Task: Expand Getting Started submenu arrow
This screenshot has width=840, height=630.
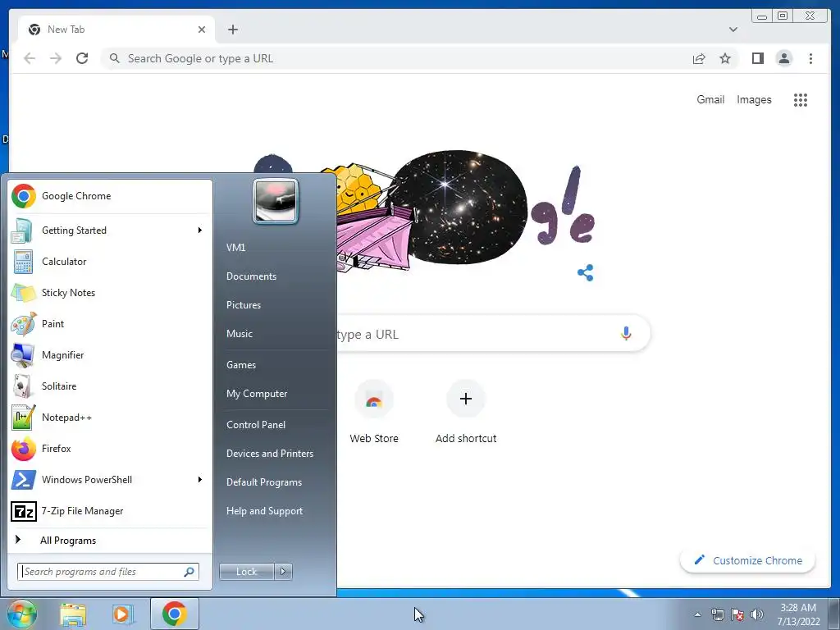Action: click(x=200, y=231)
